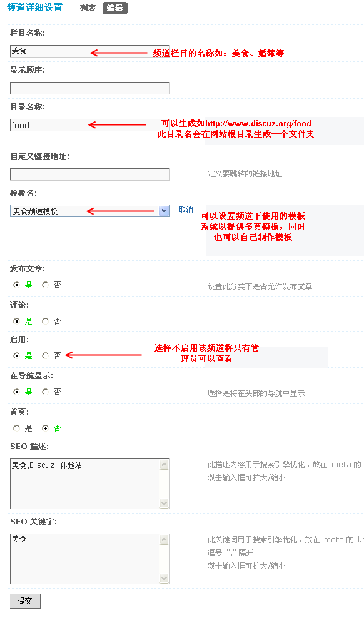This screenshot has width=364, height=618.
Task: Switch to the 列表 tab
Action: point(88,8)
